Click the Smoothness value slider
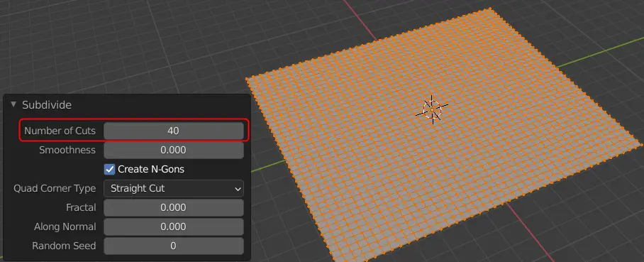Viewport: 644px width, 262px height. [x=173, y=150]
